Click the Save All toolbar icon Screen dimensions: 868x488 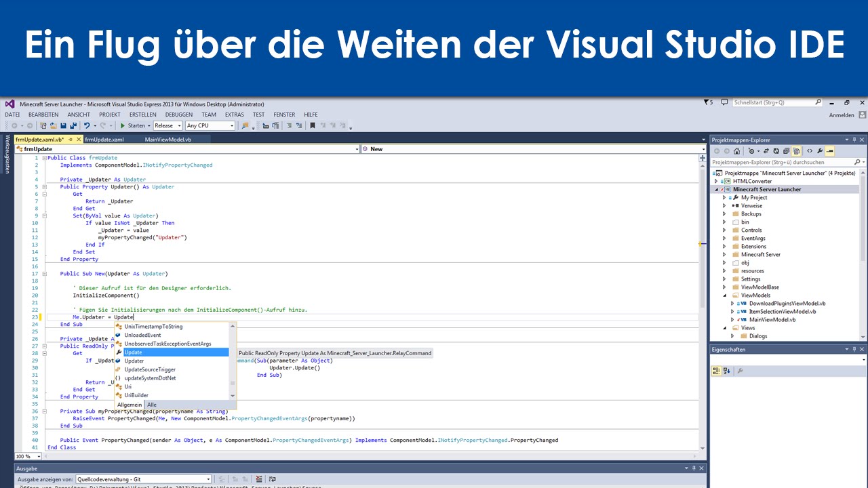(73, 125)
